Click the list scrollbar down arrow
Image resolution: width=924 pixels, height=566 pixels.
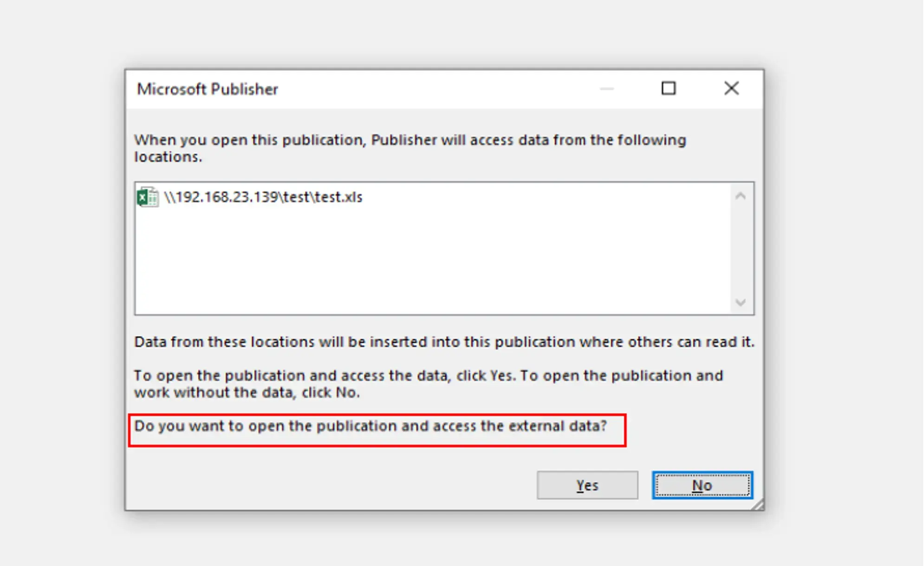[x=741, y=302]
